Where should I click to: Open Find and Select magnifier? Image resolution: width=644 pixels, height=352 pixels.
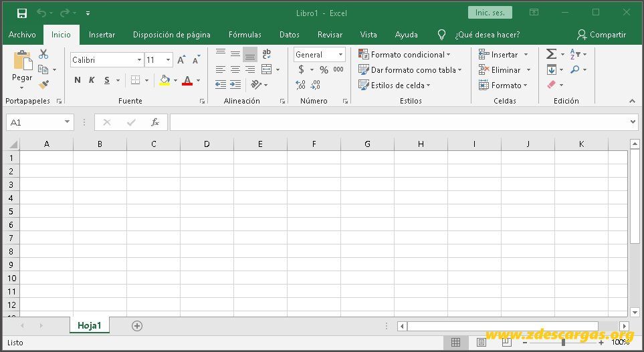(x=575, y=69)
